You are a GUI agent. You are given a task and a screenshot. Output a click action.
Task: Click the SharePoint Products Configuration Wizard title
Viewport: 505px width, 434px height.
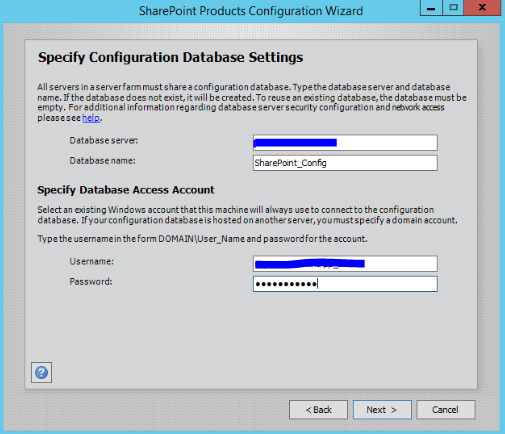pyautogui.click(x=251, y=11)
